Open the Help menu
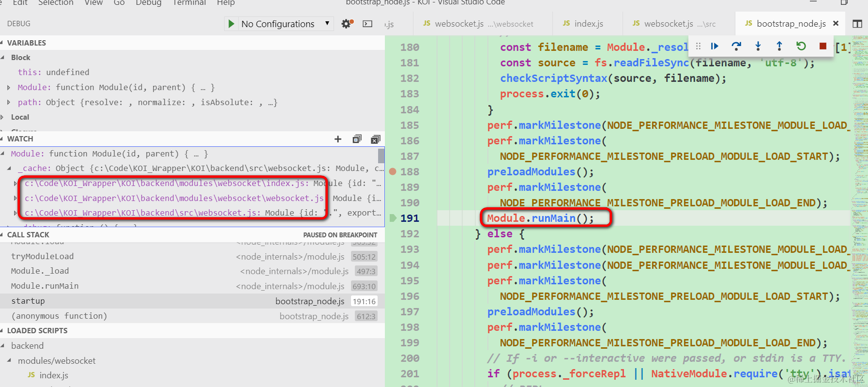The width and height of the screenshot is (868, 387). tap(226, 3)
